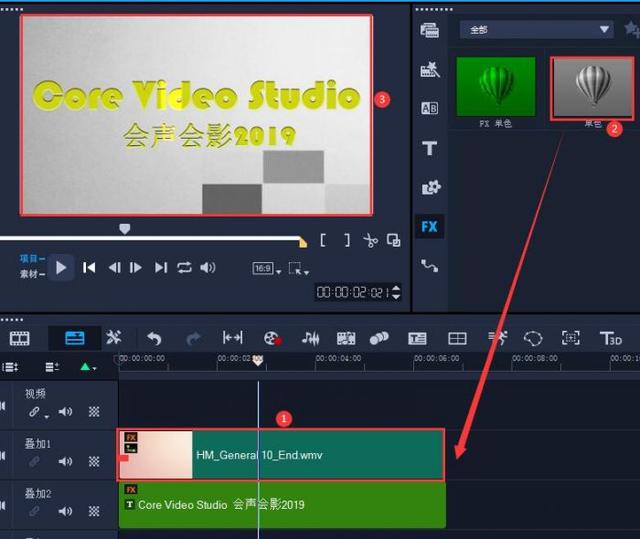Viewport: 640px width, 539px height.
Task: Open the customize toolbar tools icon
Action: pos(113,338)
